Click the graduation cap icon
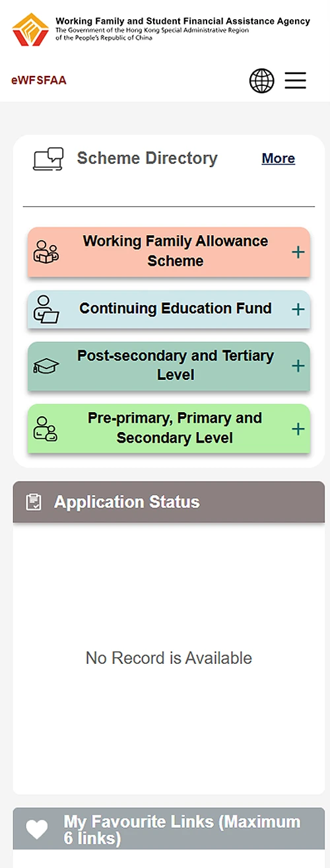This screenshot has width=330, height=868. pyautogui.click(x=46, y=366)
